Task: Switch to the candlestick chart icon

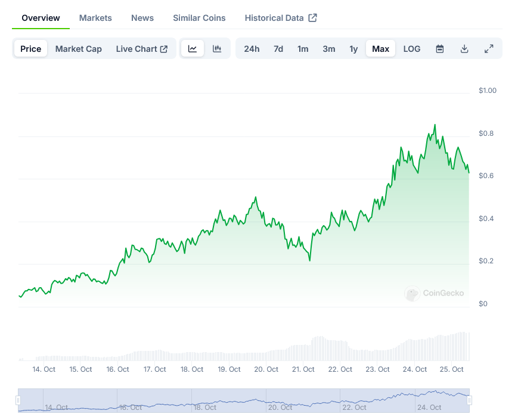Action: pyautogui.click(x=217, y=49)
